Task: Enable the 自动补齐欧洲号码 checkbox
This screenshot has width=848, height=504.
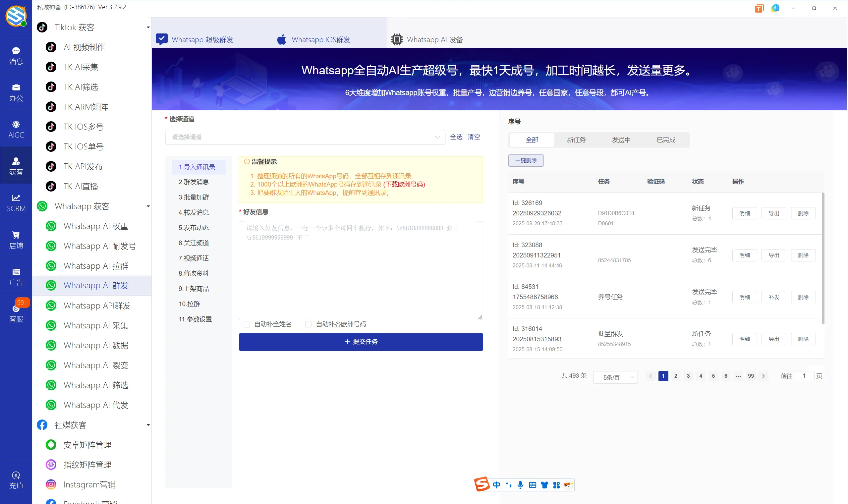Action: coord(308,324)
